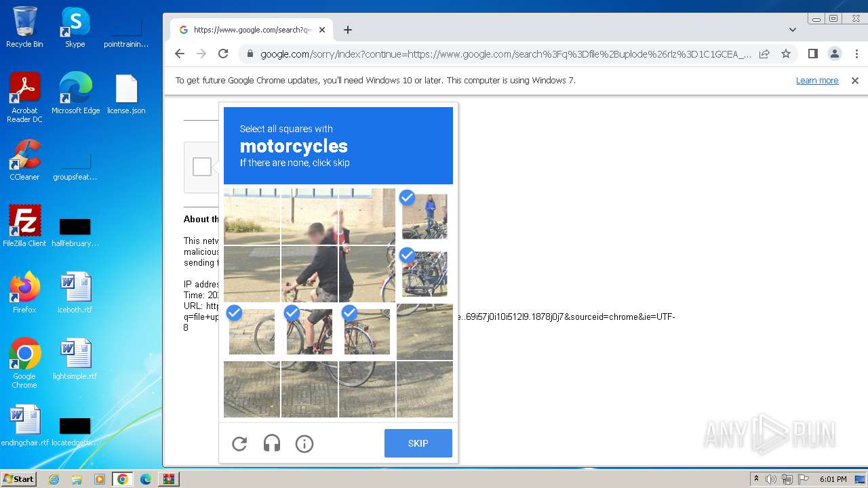Deselect the checked tile with rear bicycle wheel

pyautogui.click(x=367, y=332)
